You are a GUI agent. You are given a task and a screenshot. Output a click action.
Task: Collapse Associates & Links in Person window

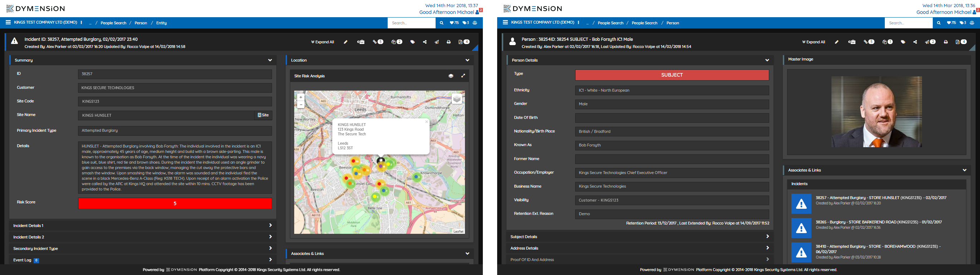pos(964,170)
